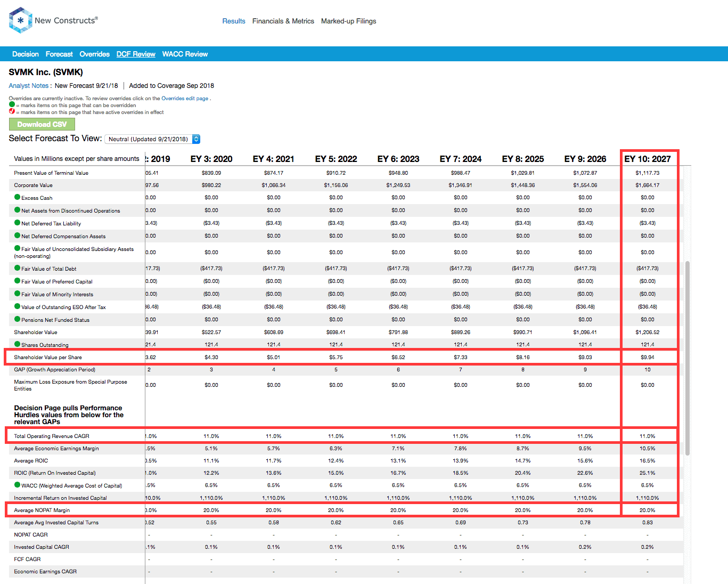This screenshot has height=584, width=728.
Task: Open WACC Review page
Action: point(185,54)
